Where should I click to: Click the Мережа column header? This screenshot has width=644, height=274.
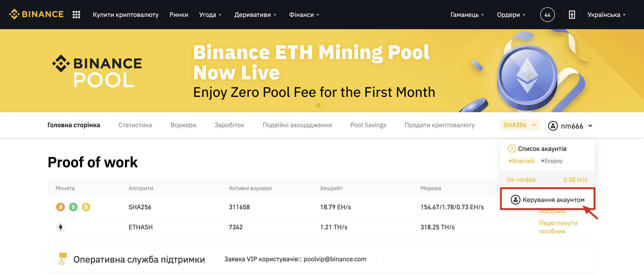[431, 188]
